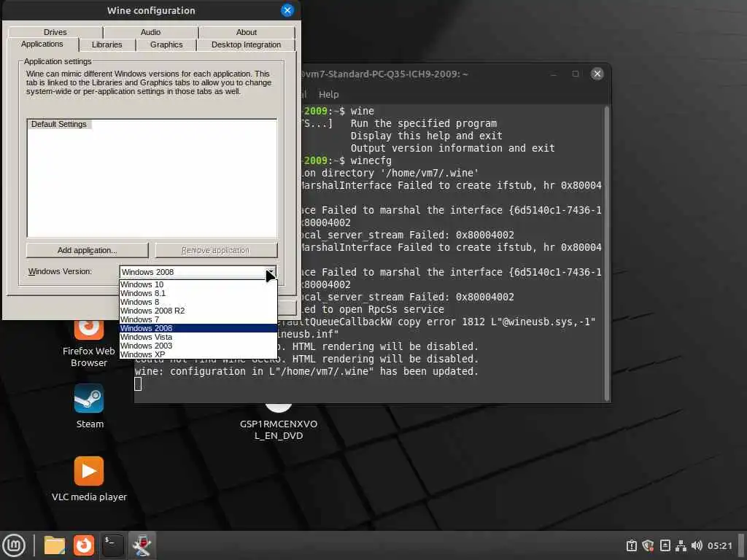Pick the Windows 8 entry, not 8.1

[x=198, y=302]
